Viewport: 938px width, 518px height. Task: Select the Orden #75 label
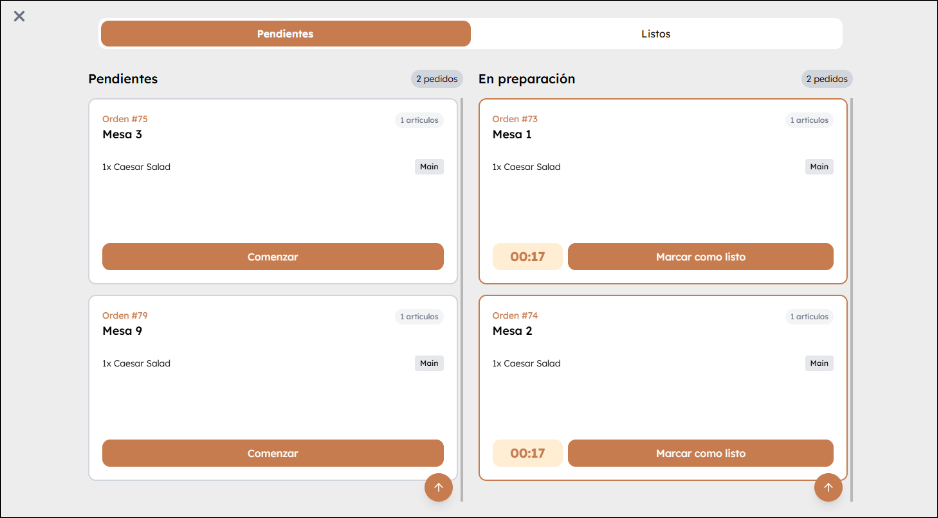125,119
